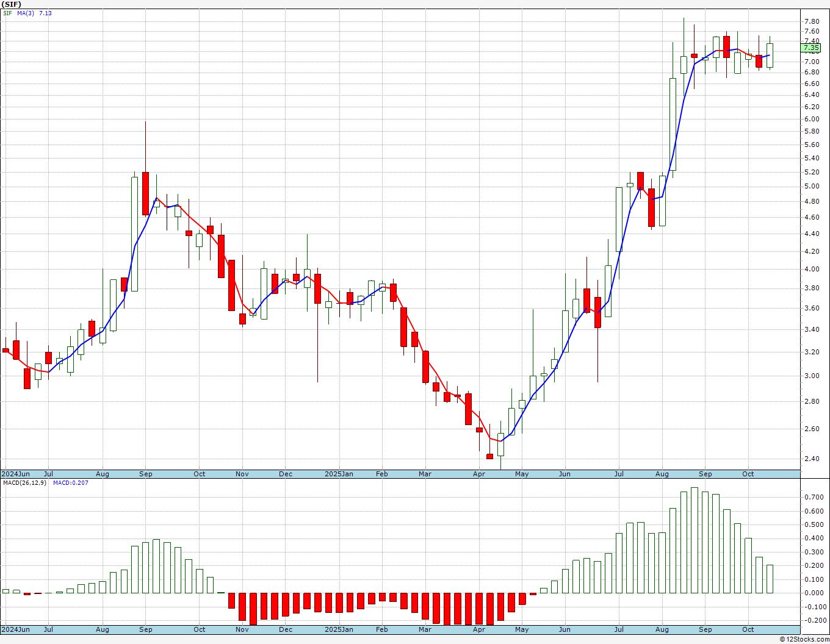This screenshot has height=644, width=830.
Task: Click Dec on the price chart time axis
Action: tap(286, 474)
